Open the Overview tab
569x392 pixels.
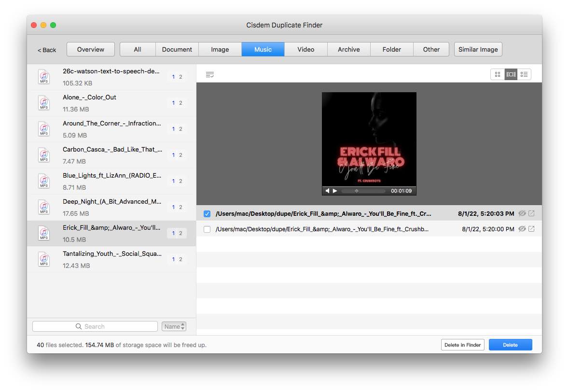[x=91, y=49]
